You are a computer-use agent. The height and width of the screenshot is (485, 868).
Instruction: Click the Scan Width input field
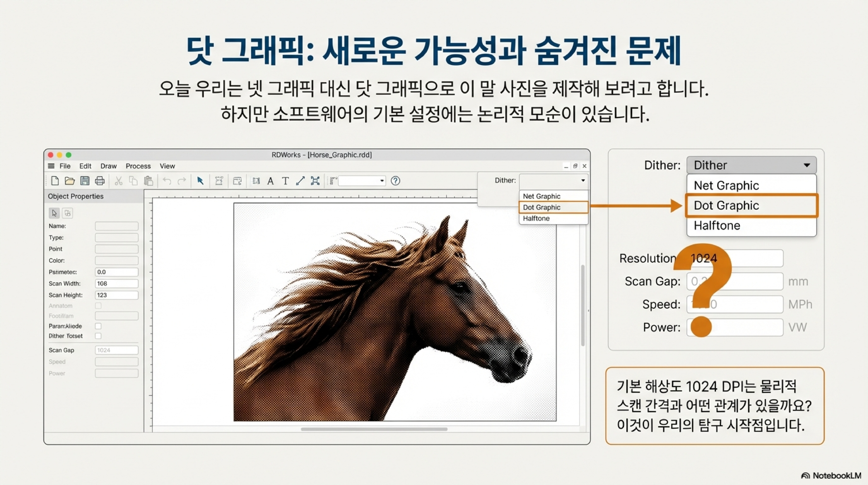[116, 283]
